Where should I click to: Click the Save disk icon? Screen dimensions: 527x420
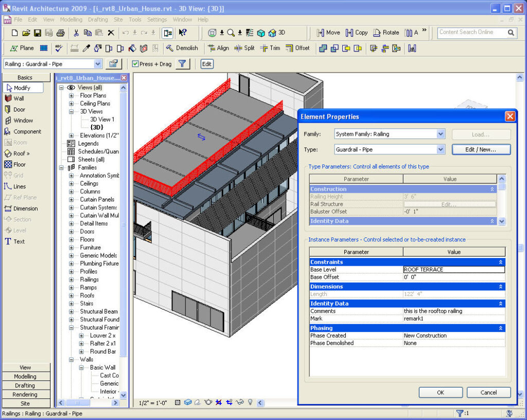click(37, 33)
